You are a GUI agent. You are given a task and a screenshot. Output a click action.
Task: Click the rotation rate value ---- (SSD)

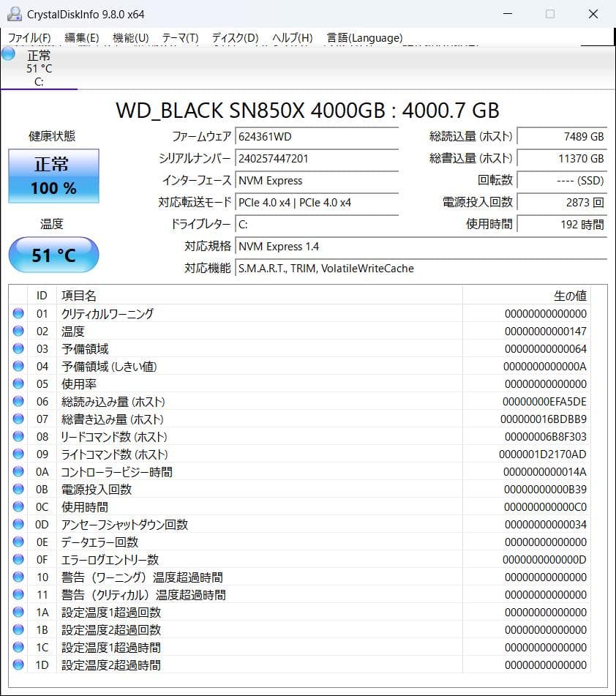(563, 180)
